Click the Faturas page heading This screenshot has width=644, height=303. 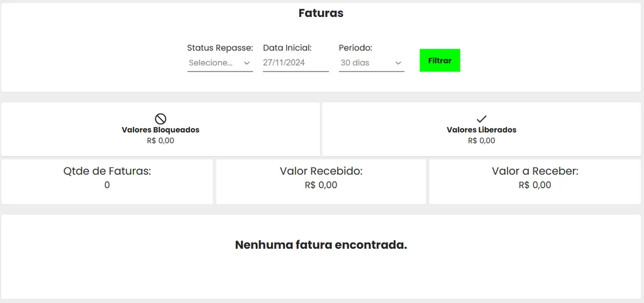point(321,13)
